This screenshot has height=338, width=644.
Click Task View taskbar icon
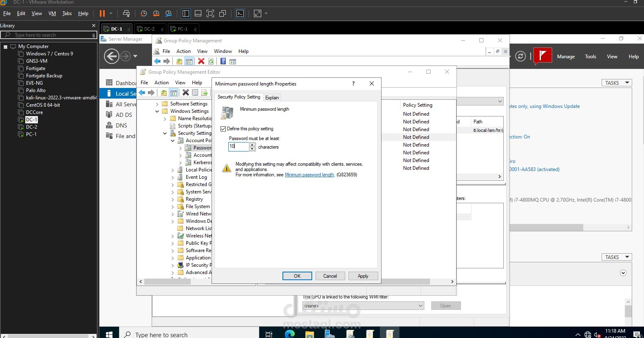pos(269,334)
